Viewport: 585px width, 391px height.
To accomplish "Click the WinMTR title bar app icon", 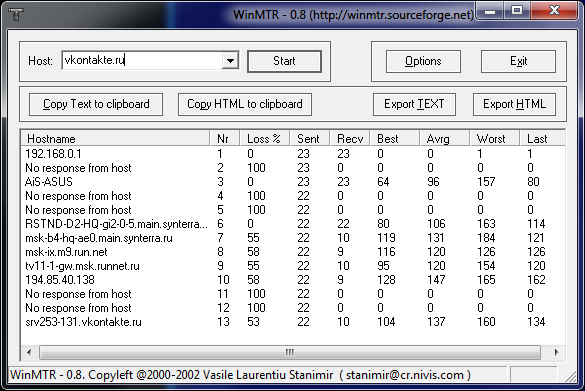I will 16,14.
